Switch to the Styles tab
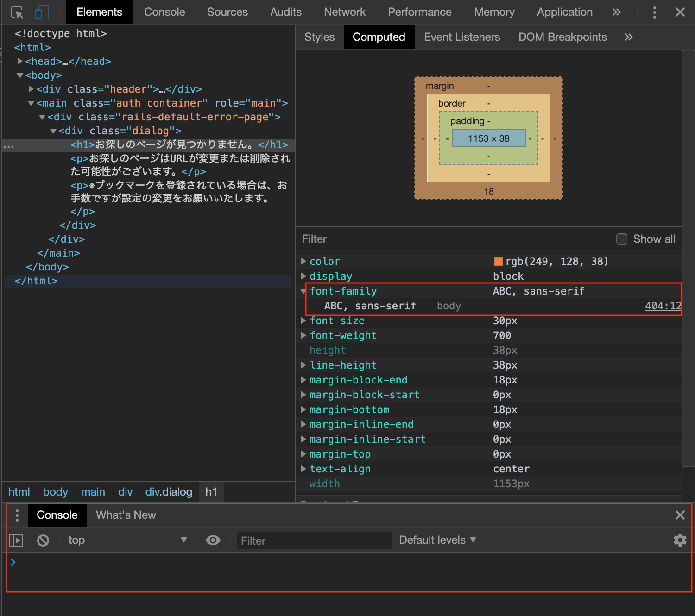The width and height of the screenshot is (695, 616). (319, 37)
